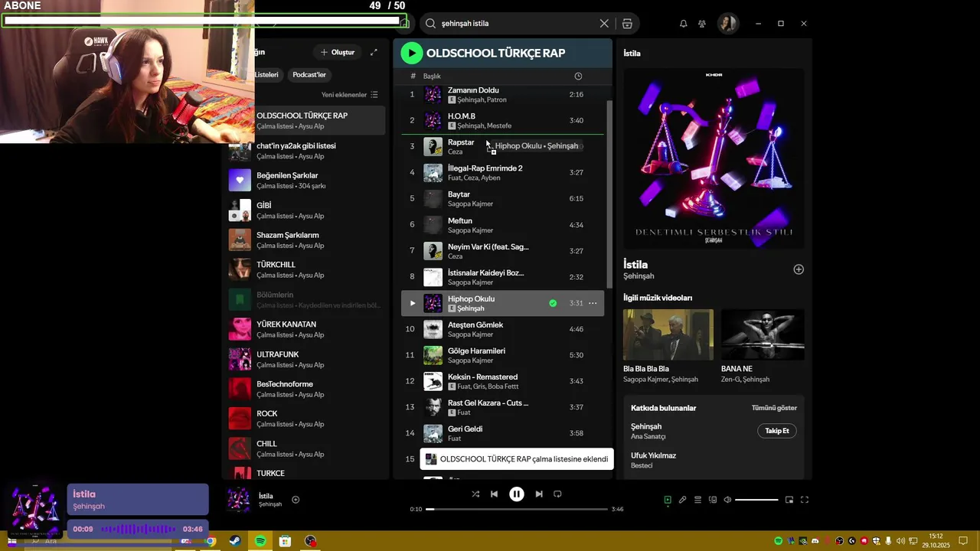Play the OLDSCHOOL TÜRKÇE RAP playlist
Screen dimensions: 980x551
(411, 53)
